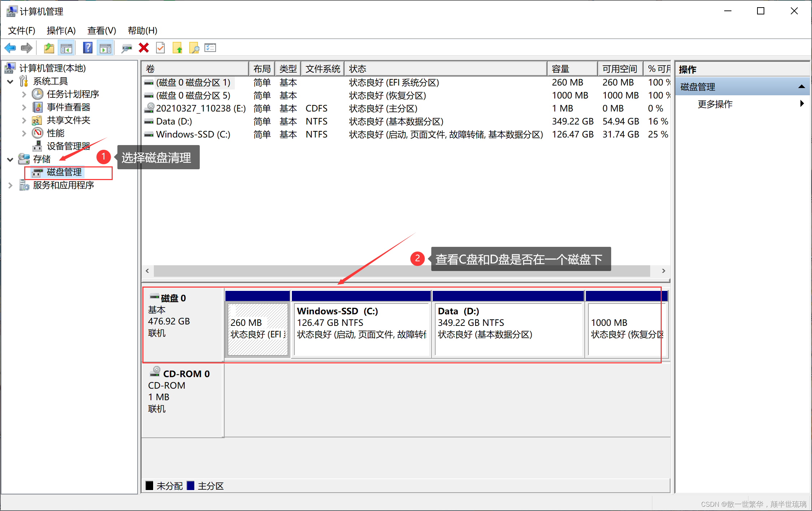
Task: Click the red X Delete toolbar icon
Action: point(144,48)
